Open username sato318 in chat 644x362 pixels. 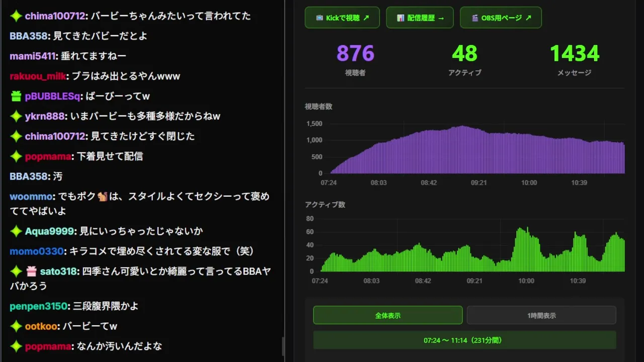[58, 271]
